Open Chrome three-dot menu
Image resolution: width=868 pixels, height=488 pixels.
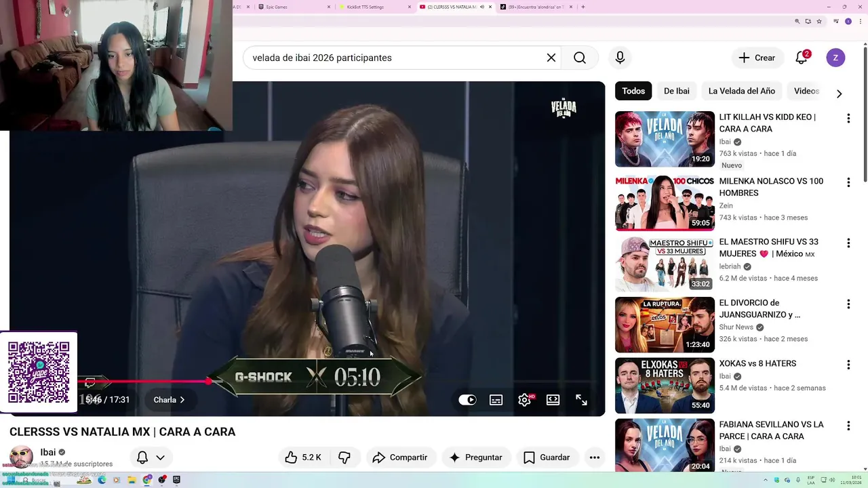pyautogui.click(x=859, y=21)
